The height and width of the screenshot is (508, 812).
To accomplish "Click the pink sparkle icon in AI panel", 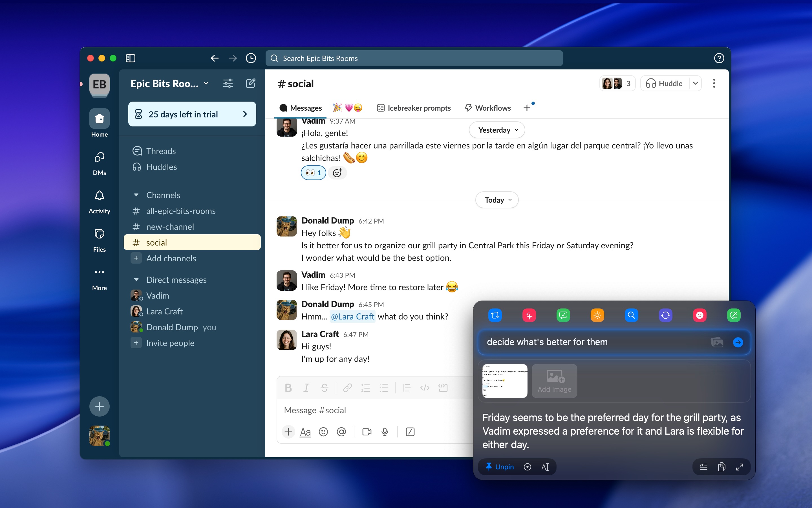I will pyautogui.click(x=529, y=315).
